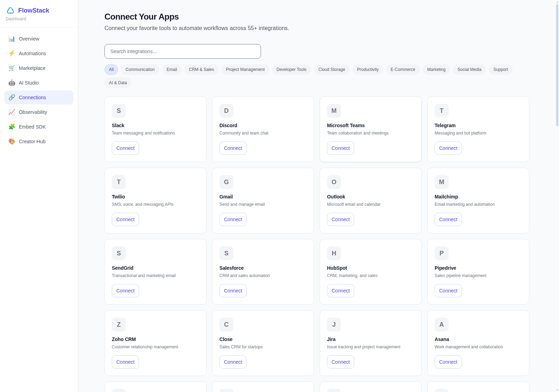Open Marketplace from the sidebar
The image size is (559, 392).
tap(39, 68)
